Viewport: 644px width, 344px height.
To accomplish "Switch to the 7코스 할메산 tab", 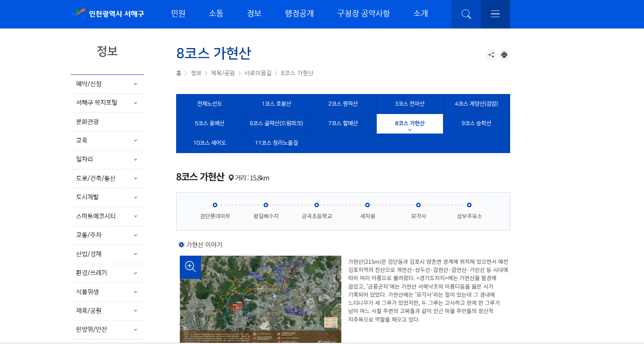I will tap(343, 123).
